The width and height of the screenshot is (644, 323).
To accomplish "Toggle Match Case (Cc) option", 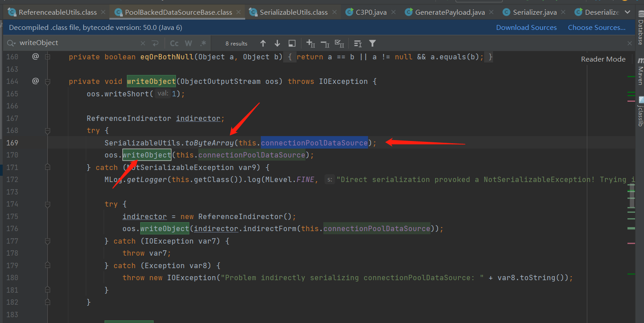I will [x=174, y=43].
